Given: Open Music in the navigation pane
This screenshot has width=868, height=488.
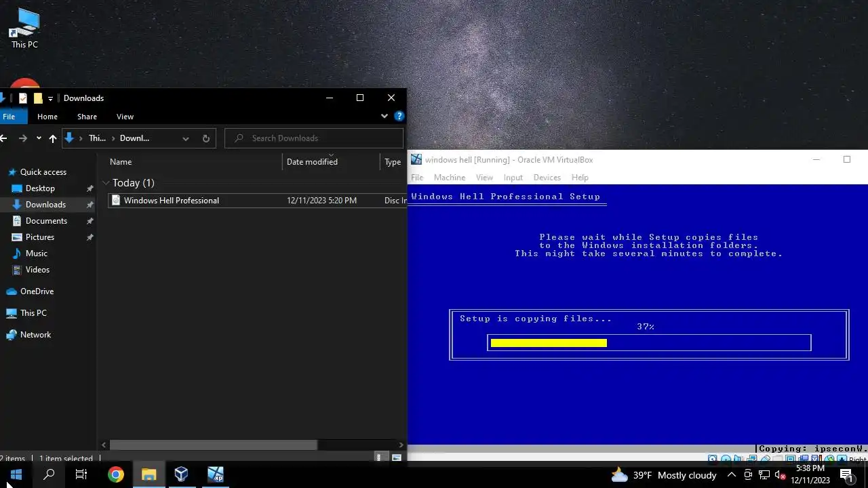Looking at the screenshot, I should 37,253.
